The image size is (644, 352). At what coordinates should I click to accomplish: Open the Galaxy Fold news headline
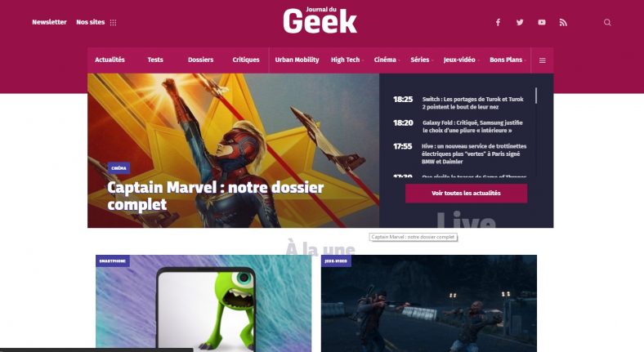pyautogui.click(x=472, y=127)
